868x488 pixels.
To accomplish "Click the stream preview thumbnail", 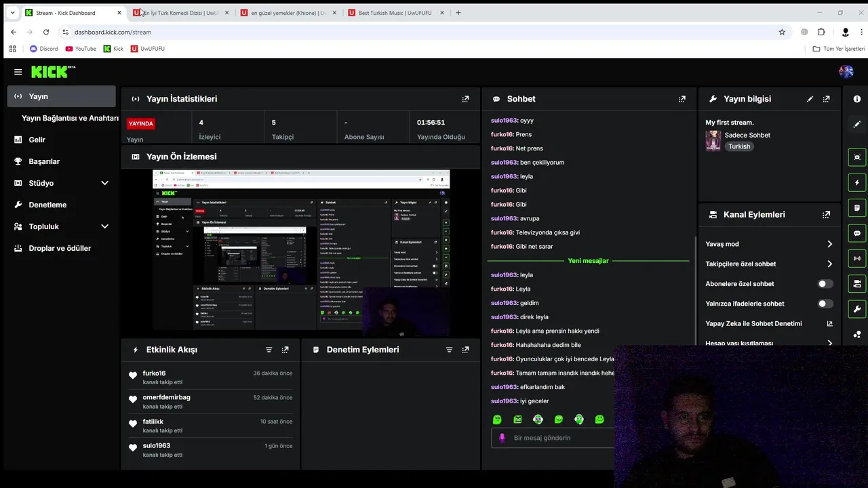I will [x=301, y=253].
